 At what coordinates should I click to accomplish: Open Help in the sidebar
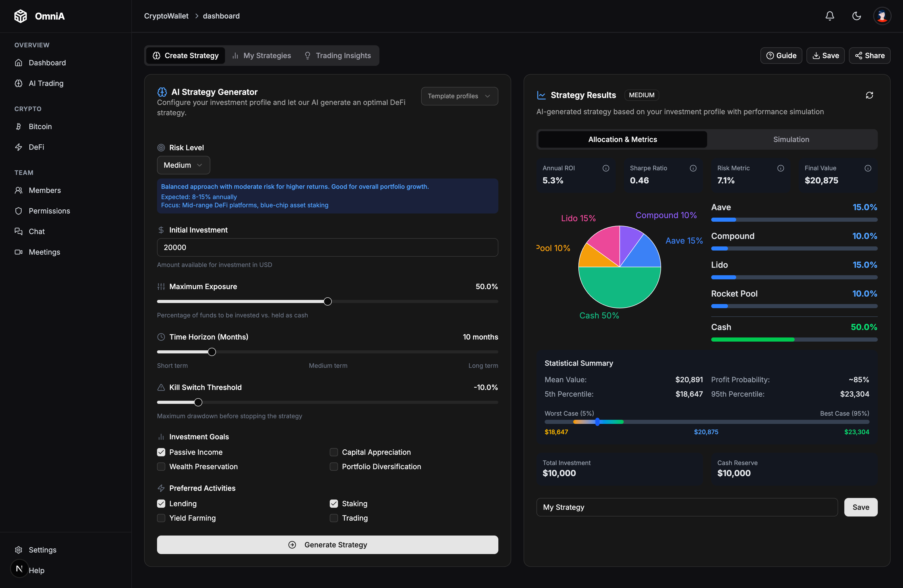[36, 570]
